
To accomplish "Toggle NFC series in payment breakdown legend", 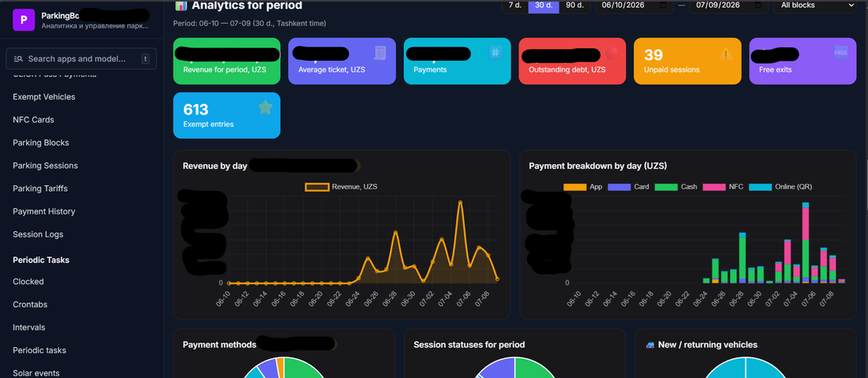I will [x=723, y=187].
